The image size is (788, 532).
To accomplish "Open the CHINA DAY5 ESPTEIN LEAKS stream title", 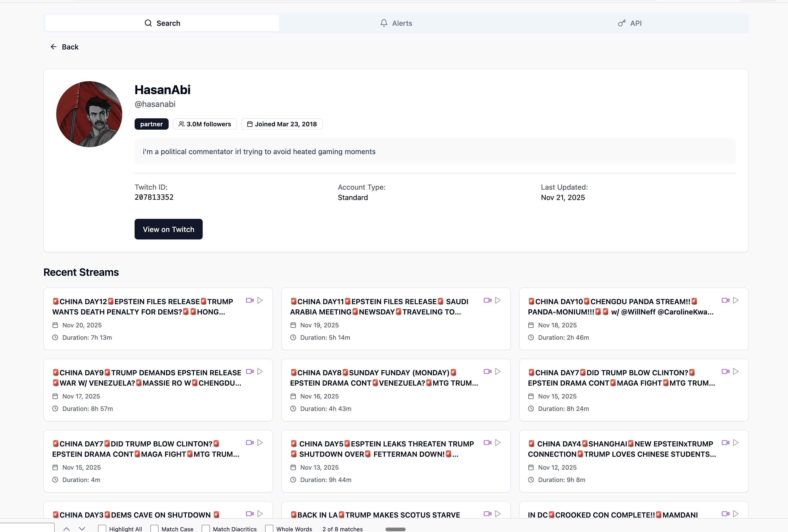I will coord(382,449).
